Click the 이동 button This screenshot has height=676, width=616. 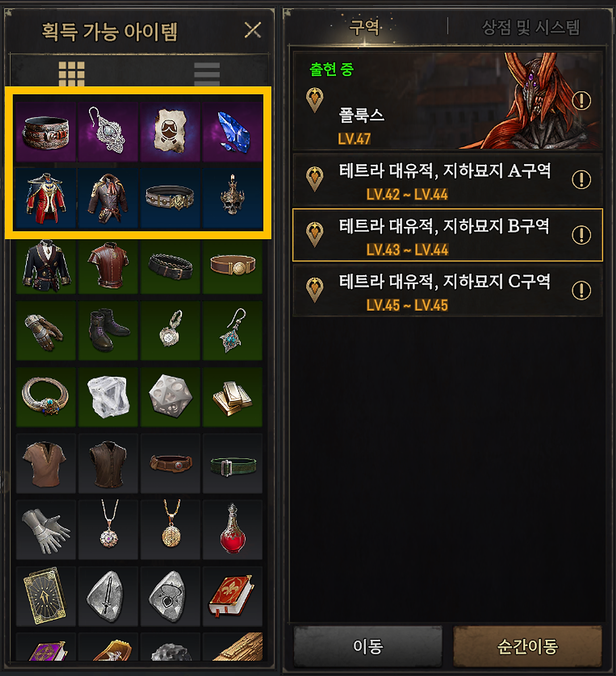pyautogui.click(x=368, y=646)
